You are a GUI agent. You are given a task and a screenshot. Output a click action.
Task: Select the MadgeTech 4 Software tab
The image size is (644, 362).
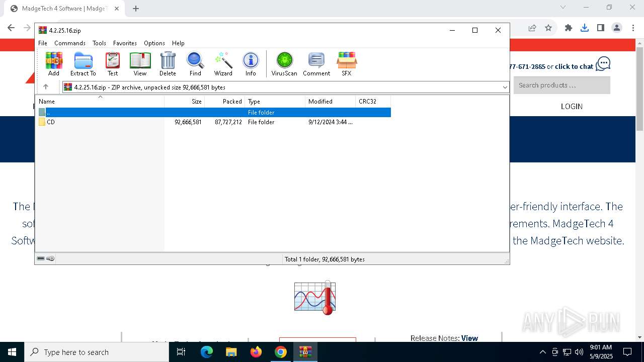click(x=64, y=9)
